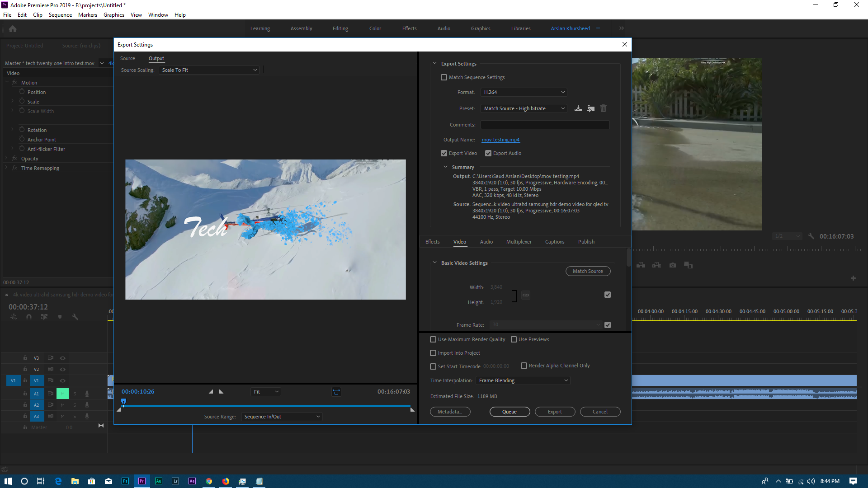Click the Source tab in export settings
The width and height of the screenshot is (868, 488).
127,58
